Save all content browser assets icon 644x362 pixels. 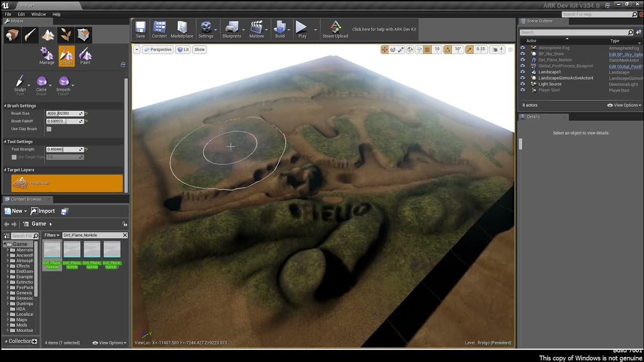coord(64,211)
